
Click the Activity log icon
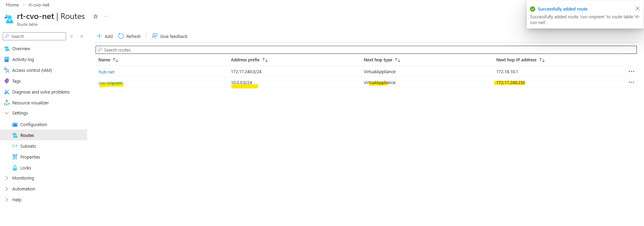7,59
